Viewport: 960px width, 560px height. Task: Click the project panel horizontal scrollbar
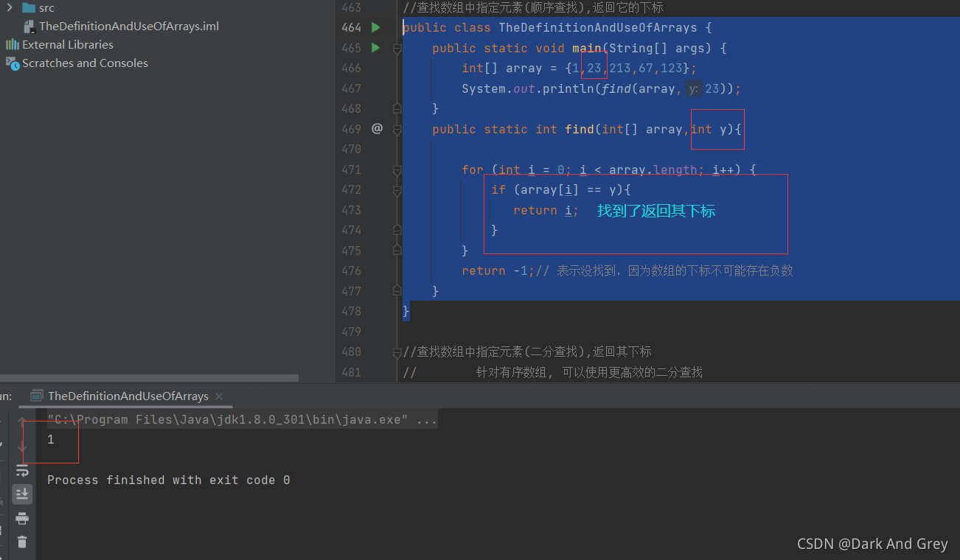pos(149,378)
